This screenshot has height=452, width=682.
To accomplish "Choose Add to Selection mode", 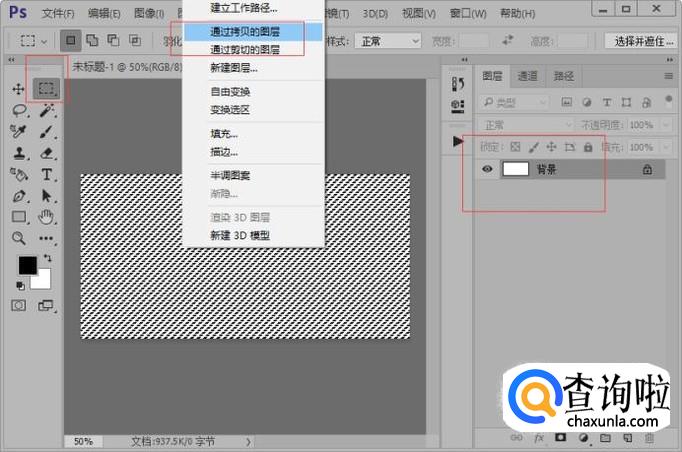I will 92,40.
